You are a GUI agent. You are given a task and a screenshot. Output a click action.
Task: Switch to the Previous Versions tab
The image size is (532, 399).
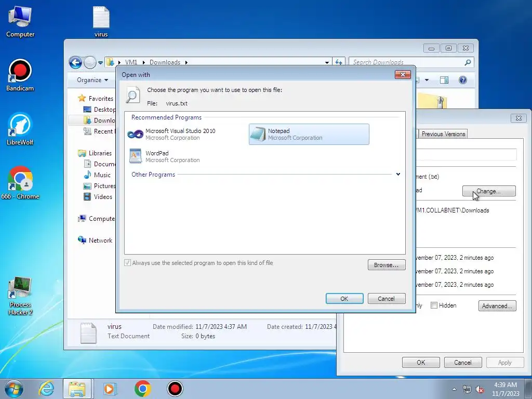tap(443, 134)
